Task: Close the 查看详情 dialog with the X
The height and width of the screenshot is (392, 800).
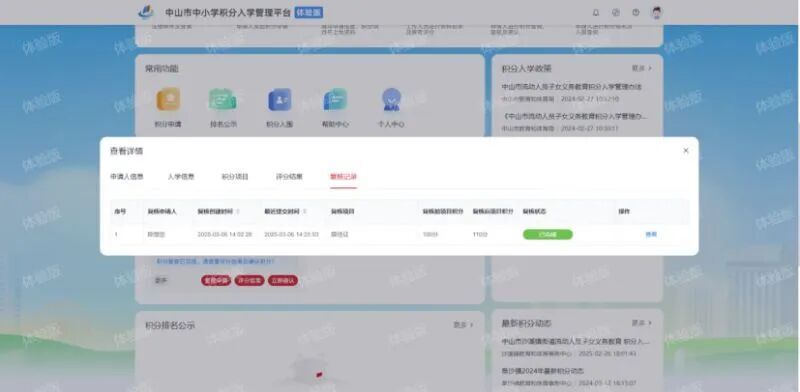Action: (686, 151)
